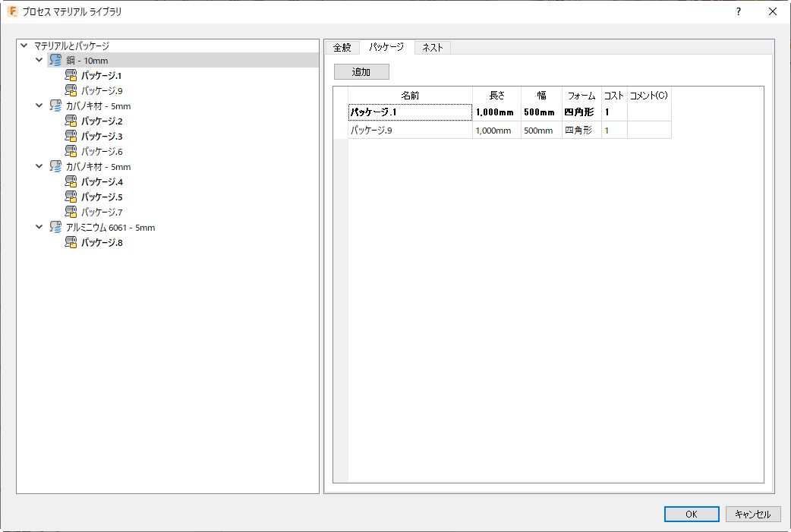Click the コメント(C) column header

[x=649, y=96]
